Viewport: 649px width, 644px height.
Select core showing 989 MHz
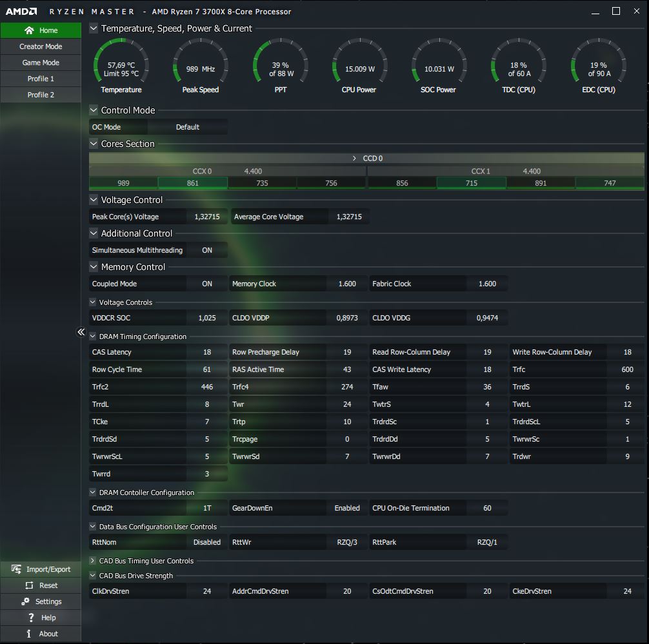(123, 183)
